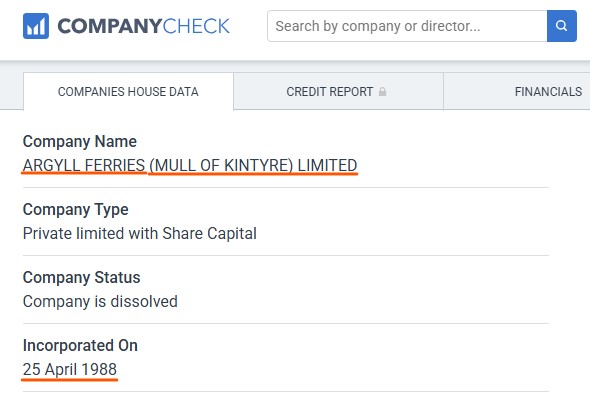Click the Company Type heading

(x=76, y=210)
